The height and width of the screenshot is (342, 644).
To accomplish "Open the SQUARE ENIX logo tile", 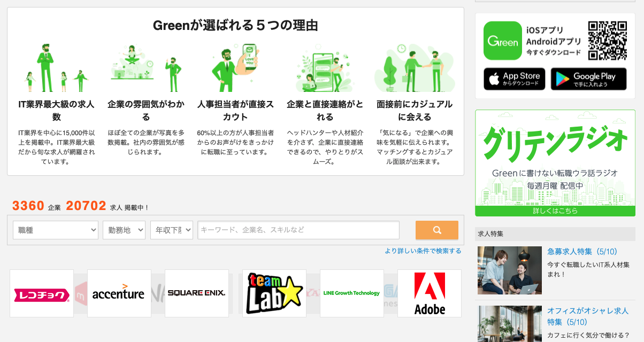I will (x=197, y=293).
